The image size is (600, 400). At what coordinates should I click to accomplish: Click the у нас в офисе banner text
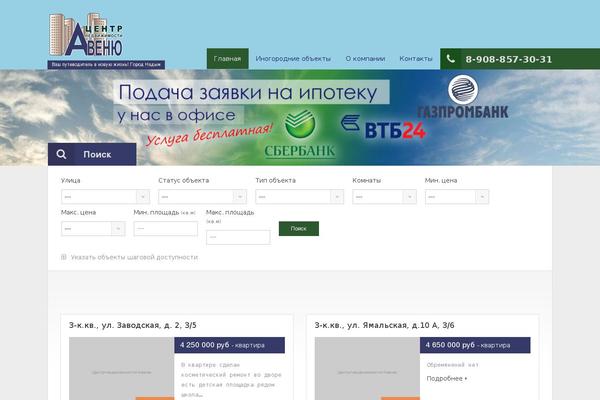click(177, 115)
